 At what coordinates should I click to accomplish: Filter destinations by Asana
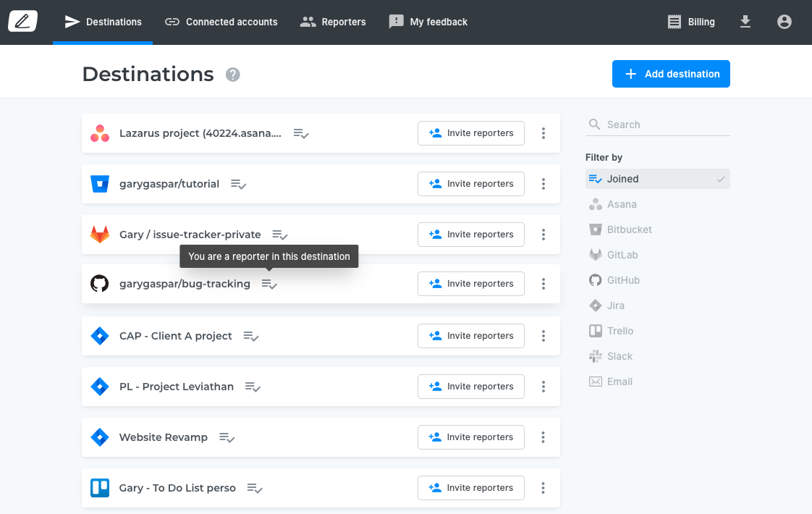[x=612, y=204]
